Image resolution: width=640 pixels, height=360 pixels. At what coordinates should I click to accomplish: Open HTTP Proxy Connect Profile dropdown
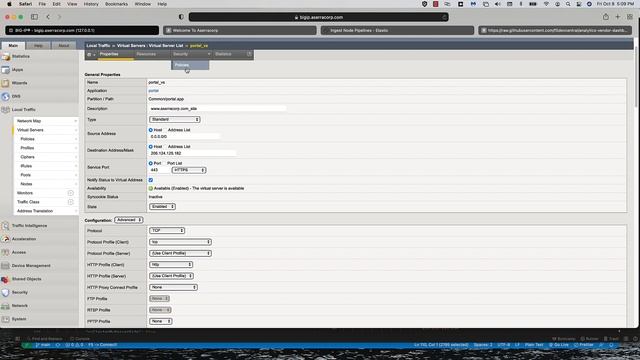(x=173, y=287)
